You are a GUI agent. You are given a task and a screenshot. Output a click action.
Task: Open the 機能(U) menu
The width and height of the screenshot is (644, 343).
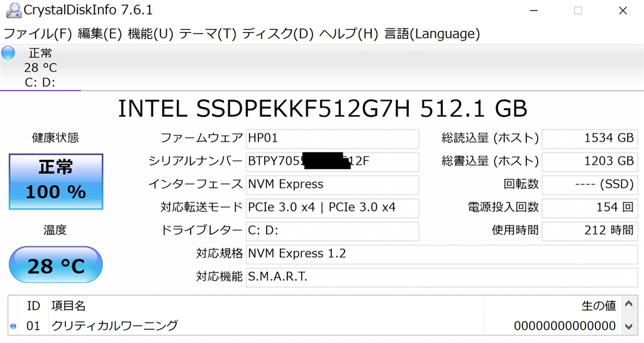point(150,33)
